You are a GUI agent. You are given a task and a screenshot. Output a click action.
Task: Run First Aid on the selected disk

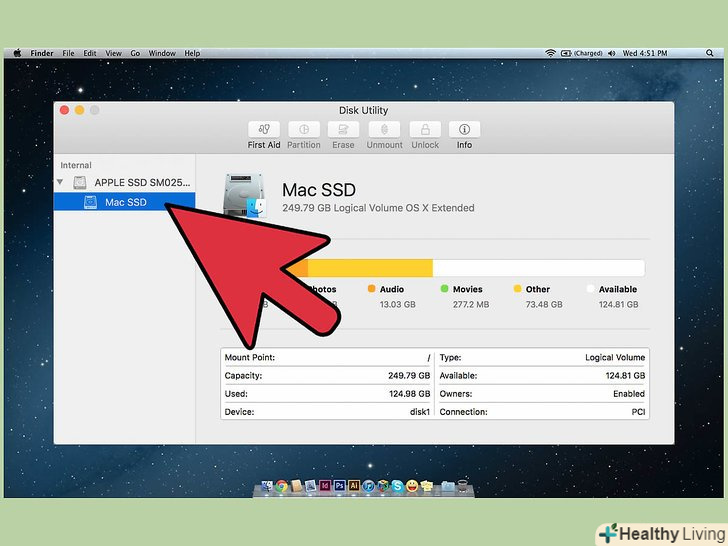pos(264,130)
